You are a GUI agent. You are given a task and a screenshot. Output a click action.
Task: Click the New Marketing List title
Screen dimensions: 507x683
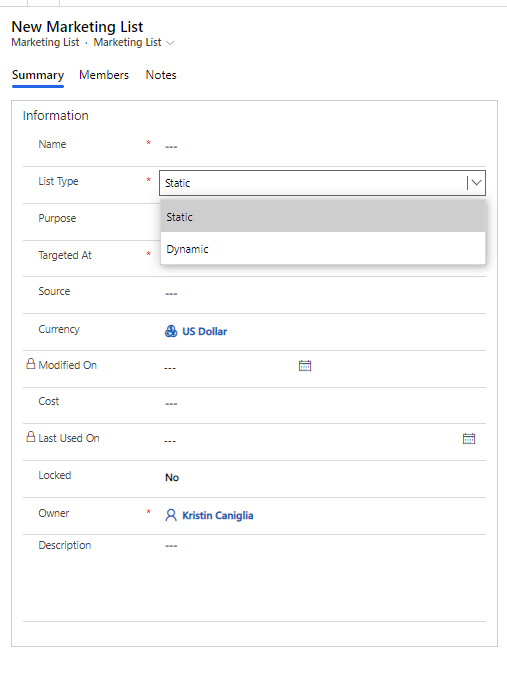(77, 27)
